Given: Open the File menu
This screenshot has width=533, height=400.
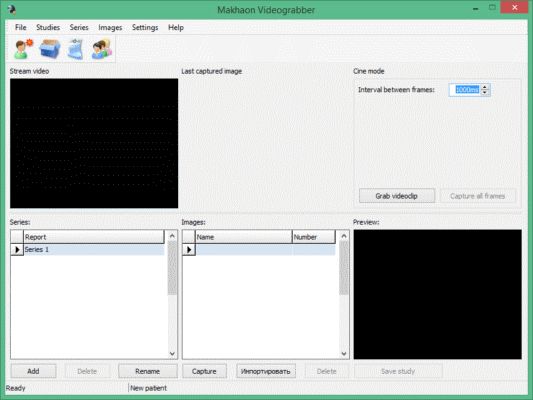Looking at the screenshot, I should click(x=20, y=28).
